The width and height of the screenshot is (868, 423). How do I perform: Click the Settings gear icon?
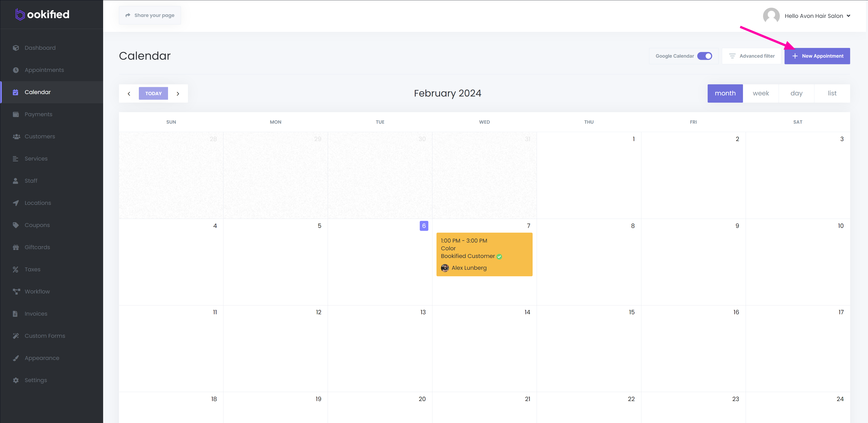point(16,380)
